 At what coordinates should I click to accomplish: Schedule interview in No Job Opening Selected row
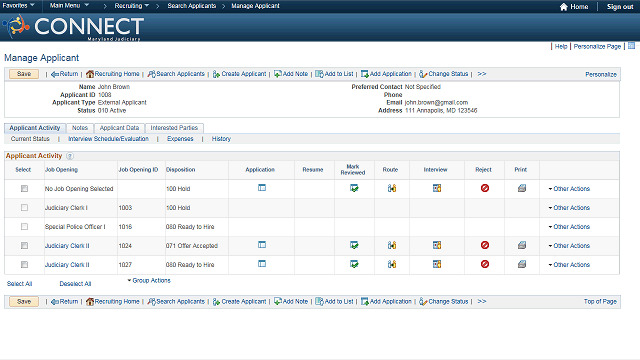click(x=437, y=188)
